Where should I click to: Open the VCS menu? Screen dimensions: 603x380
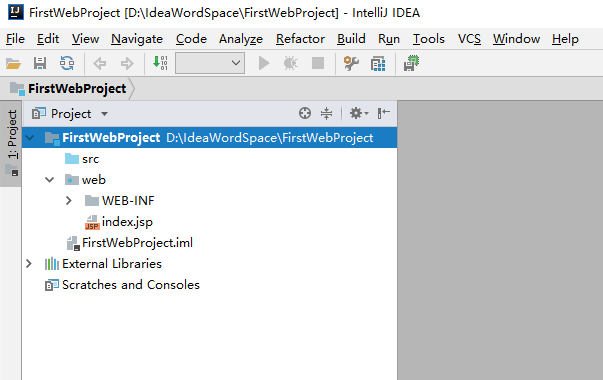tap(469, 39)
